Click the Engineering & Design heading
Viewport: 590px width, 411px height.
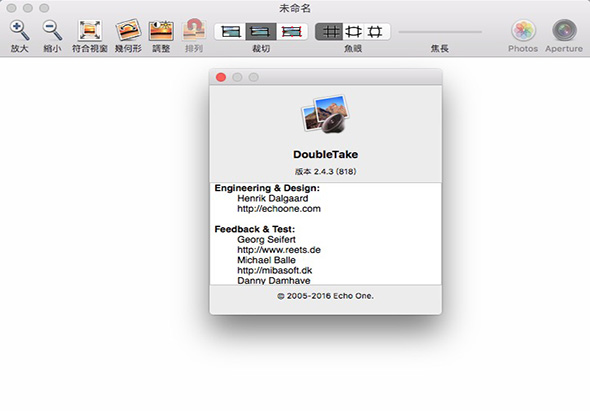(x=267, y=188)
